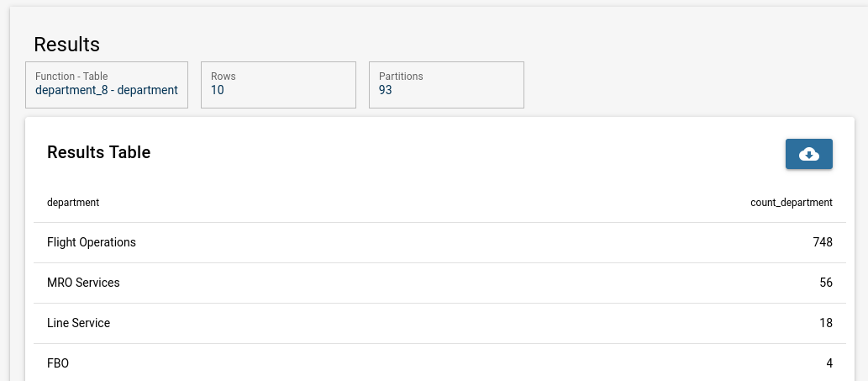The width and height of the screenshot is (868, 381).
Task: Click the count value 56
Action: click(826, 283)
